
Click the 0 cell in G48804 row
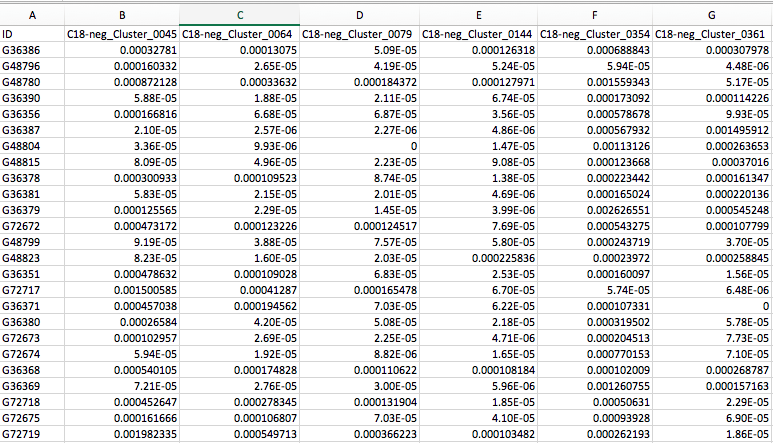[x=359, y=146]
